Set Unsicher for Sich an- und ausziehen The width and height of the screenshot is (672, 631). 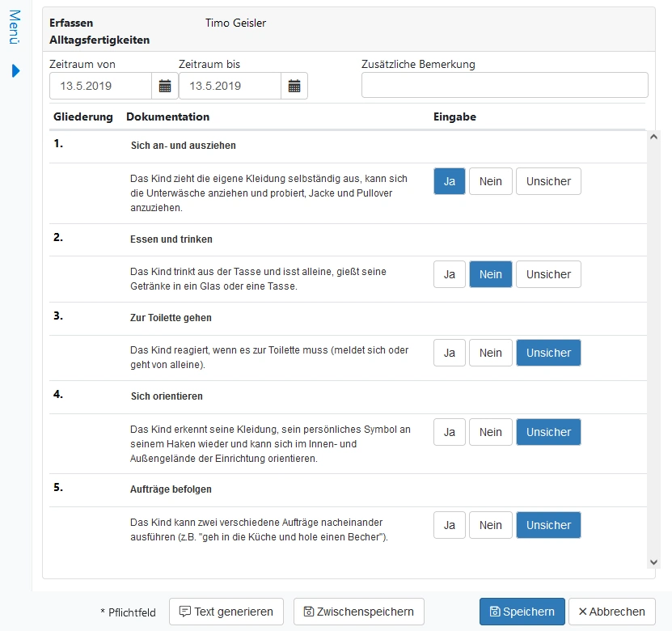[x=548, y=181]
